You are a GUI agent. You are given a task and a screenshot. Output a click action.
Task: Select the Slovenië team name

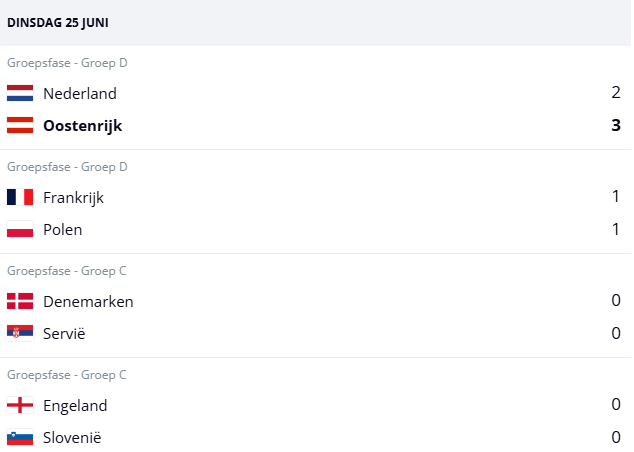coord(72,438)
